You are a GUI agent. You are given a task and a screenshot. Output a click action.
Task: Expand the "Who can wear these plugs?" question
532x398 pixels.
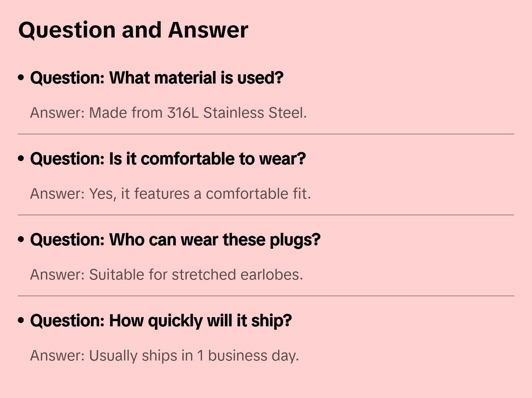(175, 240)
